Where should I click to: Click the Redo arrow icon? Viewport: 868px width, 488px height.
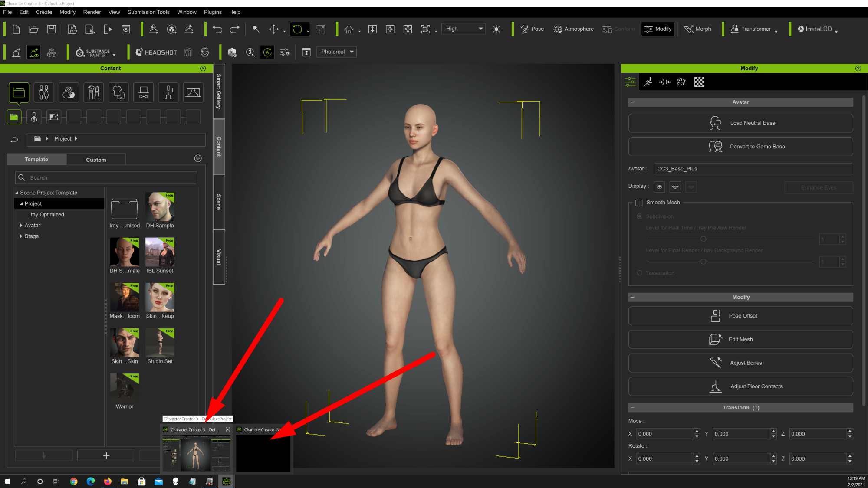(x=234, y=29)
